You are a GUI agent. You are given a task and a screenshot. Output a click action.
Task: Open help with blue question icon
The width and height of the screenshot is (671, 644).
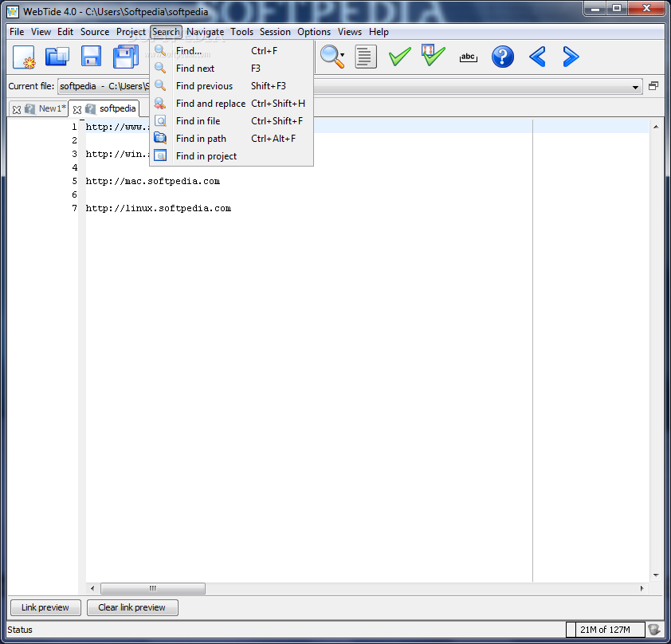[x=503, y=57]
